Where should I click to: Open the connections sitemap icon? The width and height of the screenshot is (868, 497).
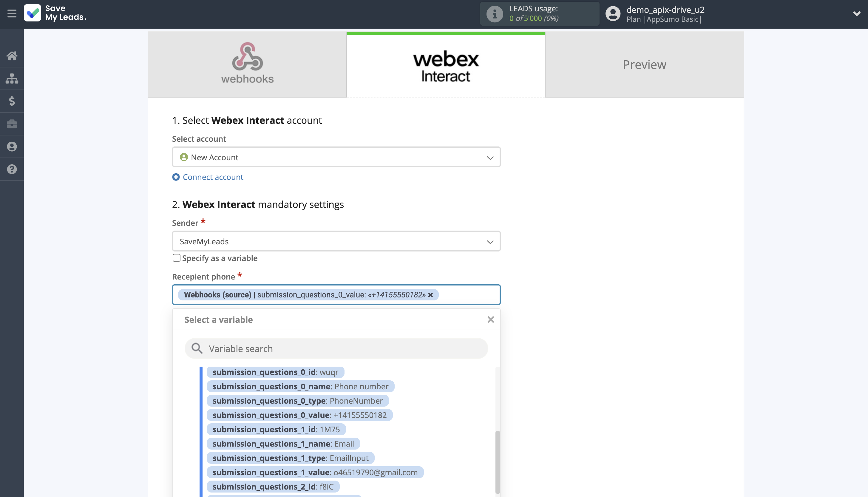12,78
